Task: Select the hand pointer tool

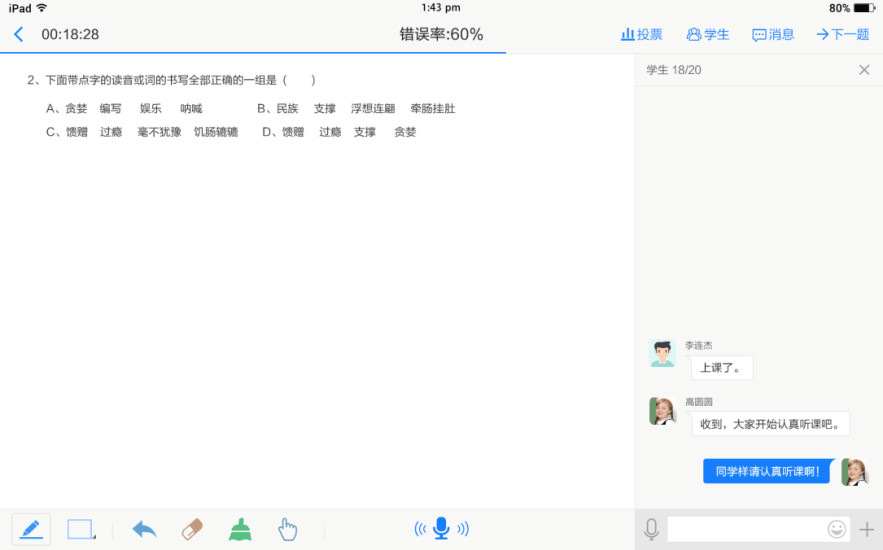Action: point(288,529)
